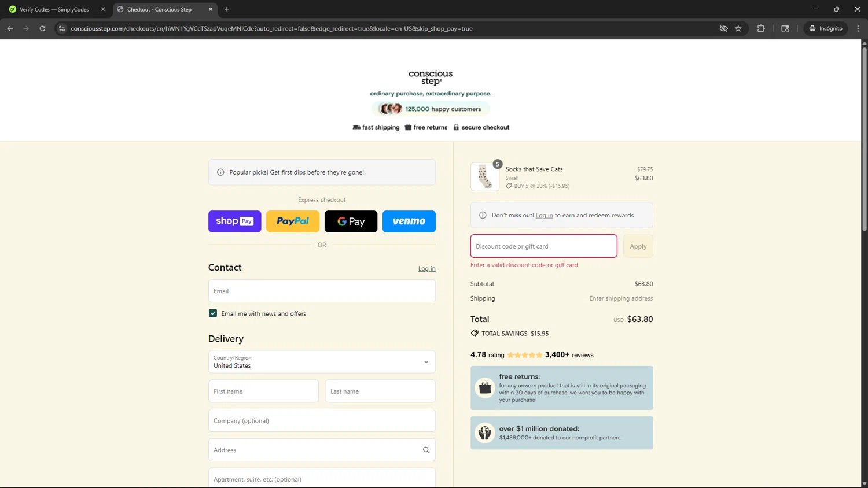Screen dimensions: 868x488
Task: Click the TOTAL SAVINGS tag icon
Action: click(475, 333)
